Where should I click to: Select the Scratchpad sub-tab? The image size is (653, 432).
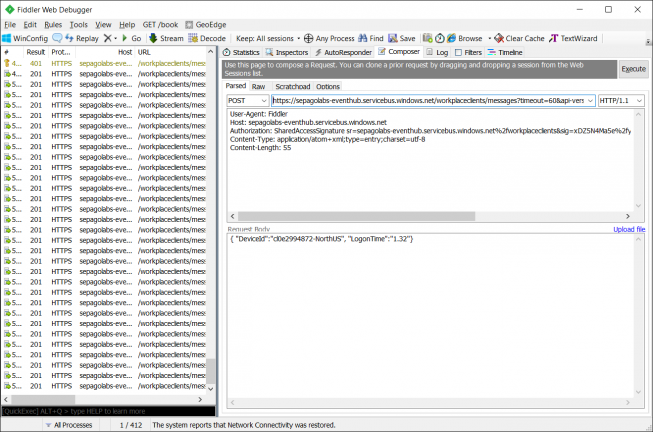292,86
